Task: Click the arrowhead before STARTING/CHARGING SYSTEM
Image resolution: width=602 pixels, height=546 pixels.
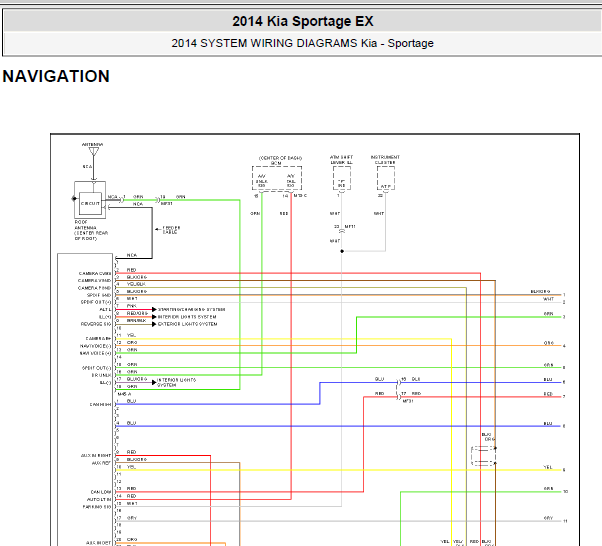Action: tap(154, 309)
